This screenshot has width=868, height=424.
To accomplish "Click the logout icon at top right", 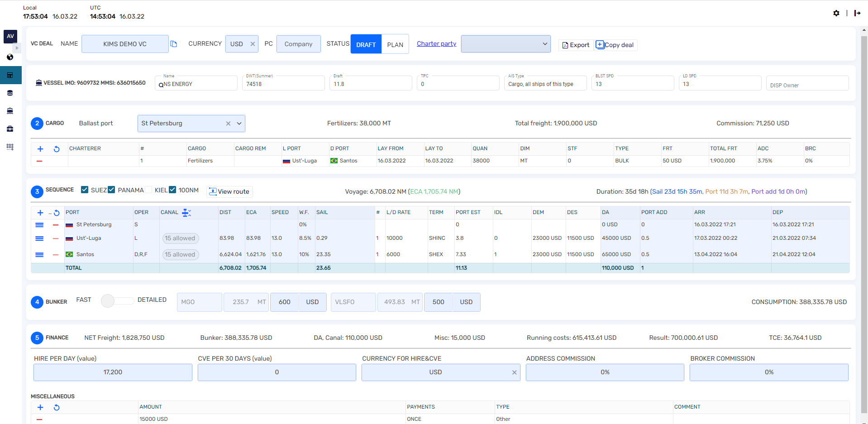I will pyautogui.click(x=857, y=13).
